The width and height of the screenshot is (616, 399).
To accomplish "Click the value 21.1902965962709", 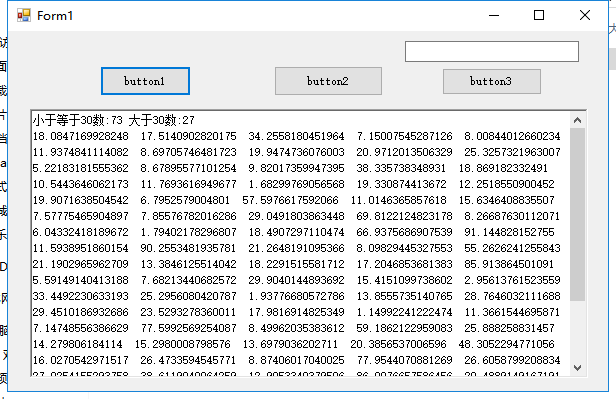I will click(81, 264).
